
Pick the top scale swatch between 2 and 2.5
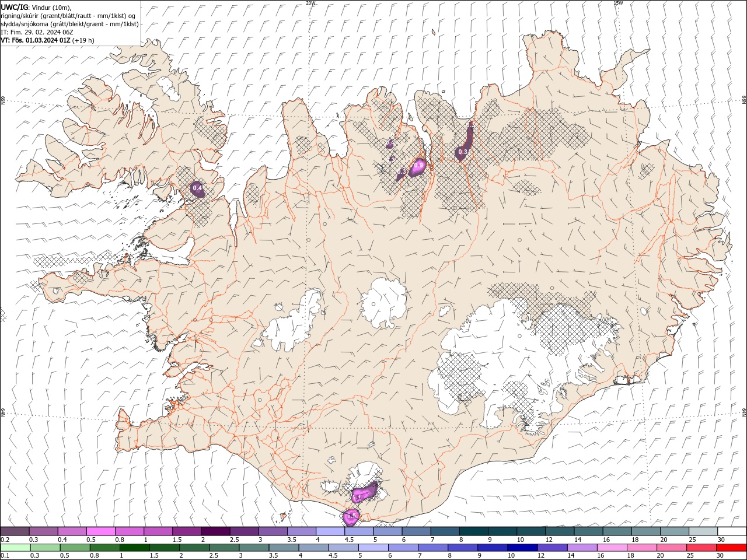215,531
